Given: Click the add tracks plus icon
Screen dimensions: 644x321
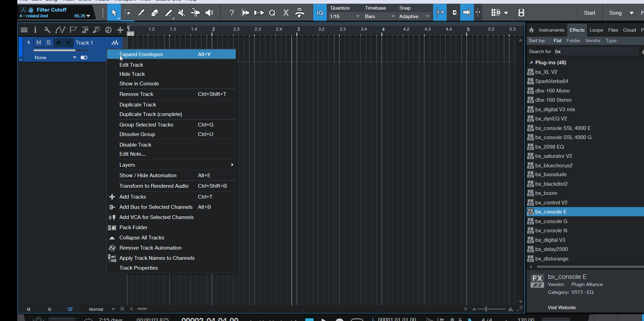Looking at the screenshot, I should 120,30.
